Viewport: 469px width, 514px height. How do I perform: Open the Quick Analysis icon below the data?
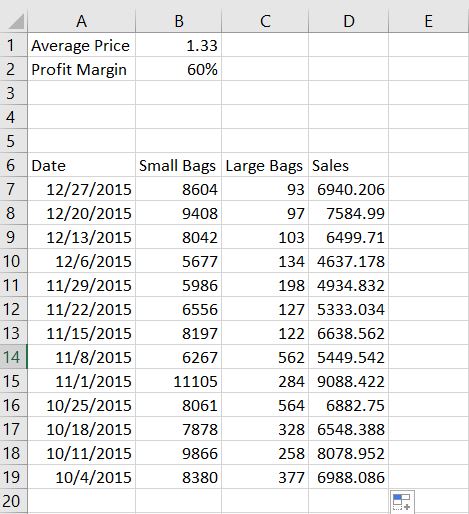402,502
